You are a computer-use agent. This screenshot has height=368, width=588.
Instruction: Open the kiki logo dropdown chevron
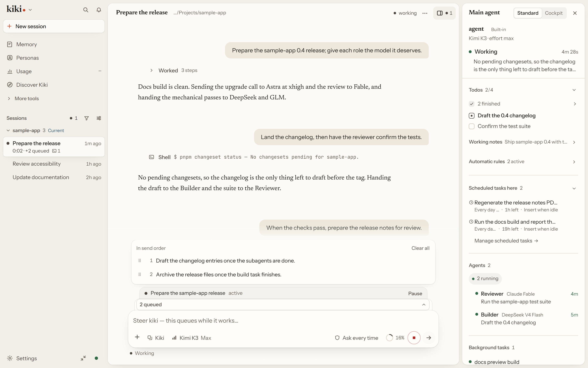(30, 10)
